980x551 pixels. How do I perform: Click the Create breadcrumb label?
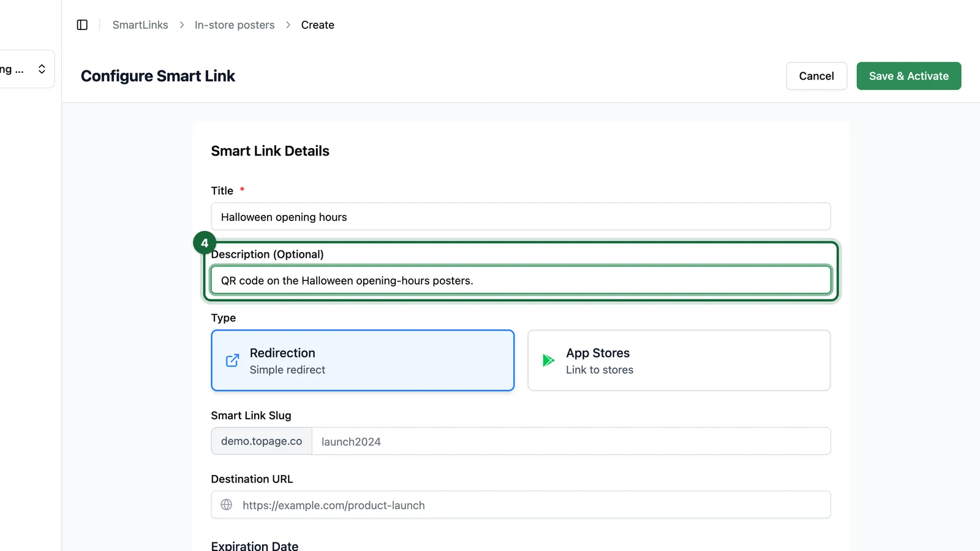(x=317, y=25)
